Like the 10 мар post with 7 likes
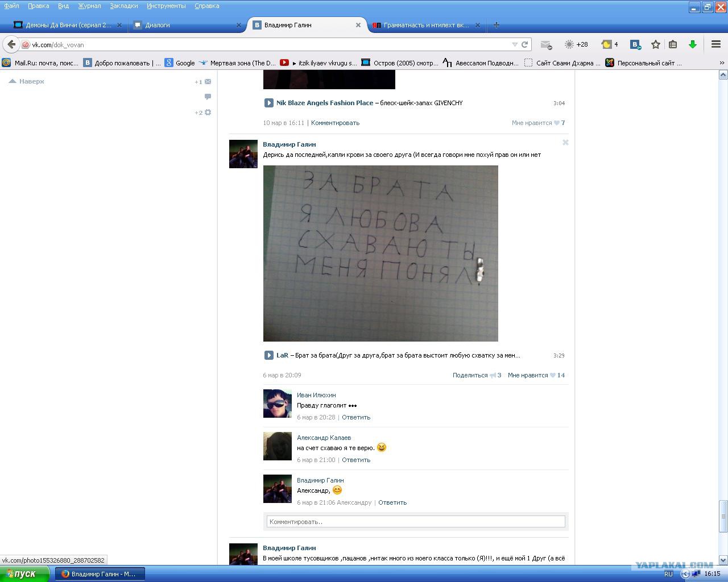728x582 pixels. [x=538, y=123]
